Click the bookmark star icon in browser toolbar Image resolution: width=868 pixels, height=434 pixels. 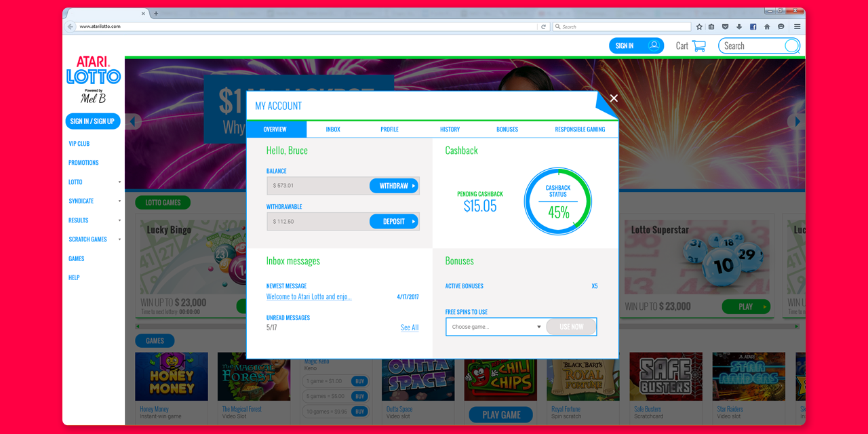pos(699,26)
